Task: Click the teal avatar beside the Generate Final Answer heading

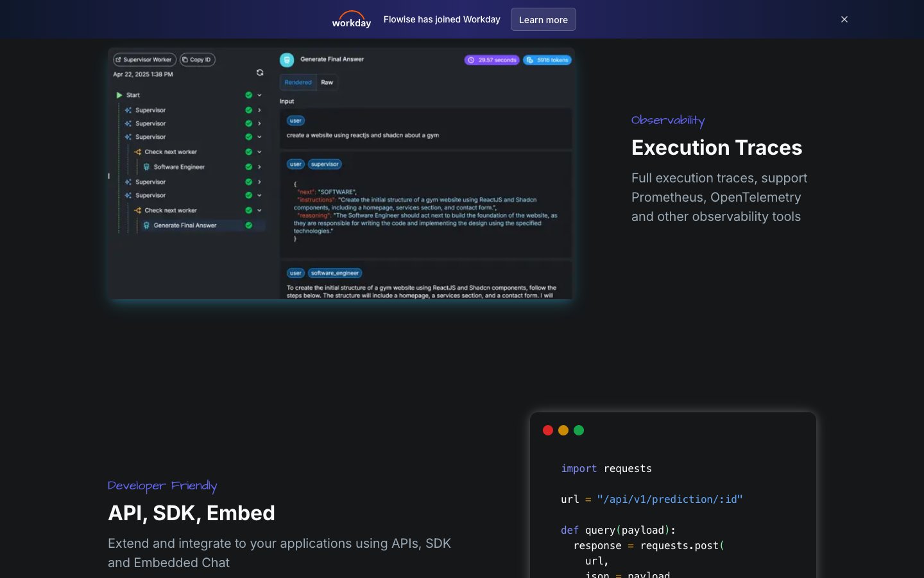Action: click(287, 60)
